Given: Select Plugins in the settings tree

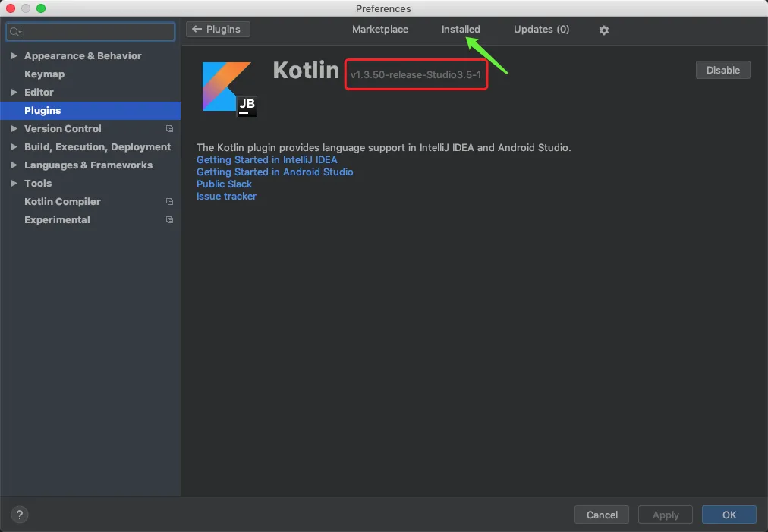Looking at the screenshot, I should [x=90, y=111].
